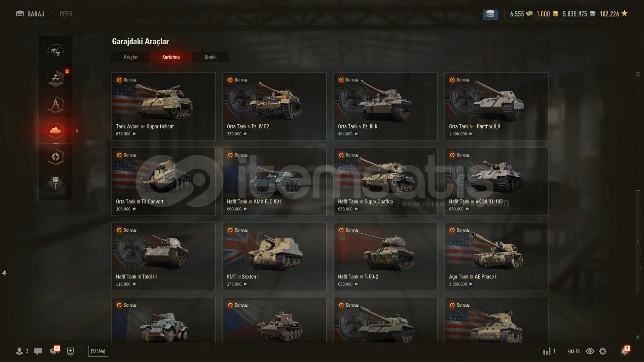This screenshot has height=362, width=644.
Task: Open the credits stack icon near balances
Action: point(490,14)
